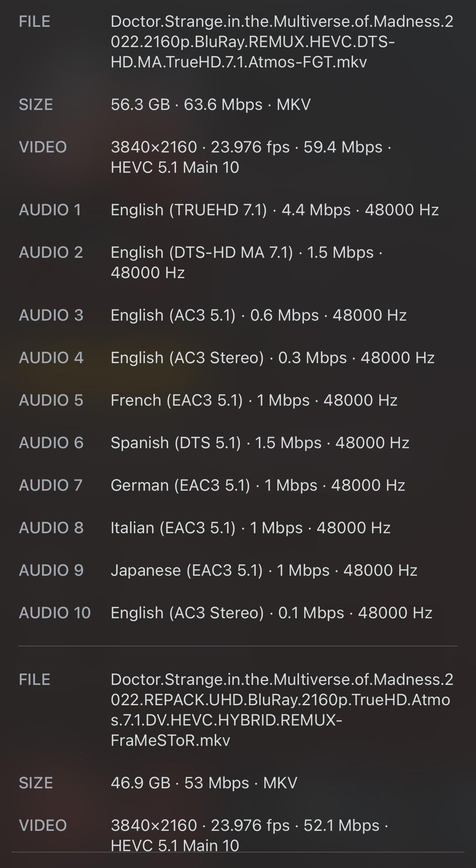This screenshot has width=476, height=868.
Task: Choose Audio 4 English AC3 Stereo 0.3 Mbps
Action: 272,358
